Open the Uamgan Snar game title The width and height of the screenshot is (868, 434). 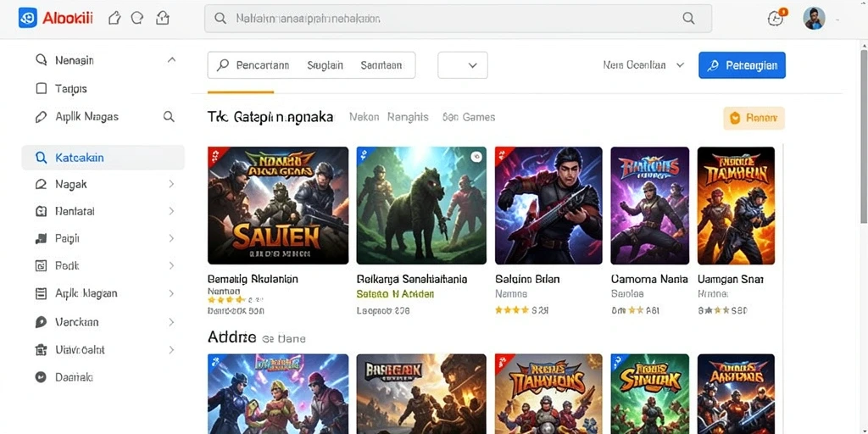point(731,279)
